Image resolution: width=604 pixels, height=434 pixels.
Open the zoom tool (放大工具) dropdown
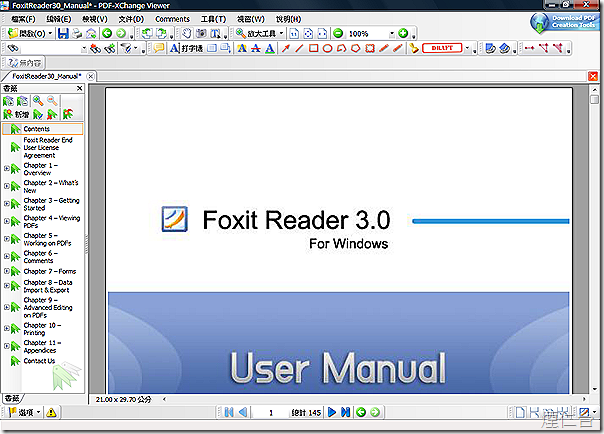[282, 34]
